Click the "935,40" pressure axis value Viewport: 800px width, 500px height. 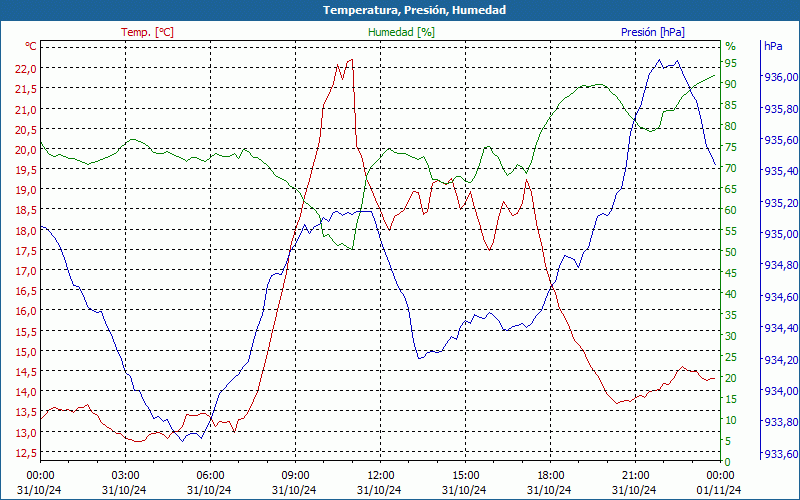780,171
